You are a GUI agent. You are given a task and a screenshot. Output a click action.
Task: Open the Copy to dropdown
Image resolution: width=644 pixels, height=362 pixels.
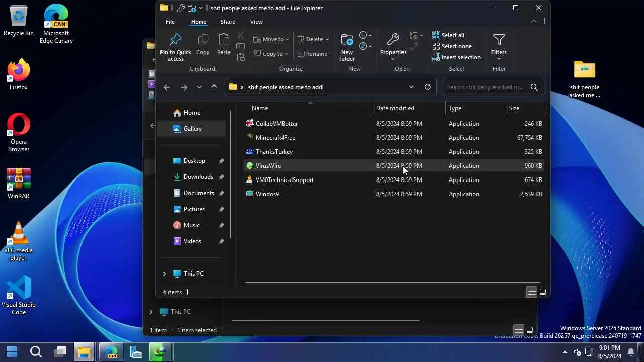[x=271, y=54]
